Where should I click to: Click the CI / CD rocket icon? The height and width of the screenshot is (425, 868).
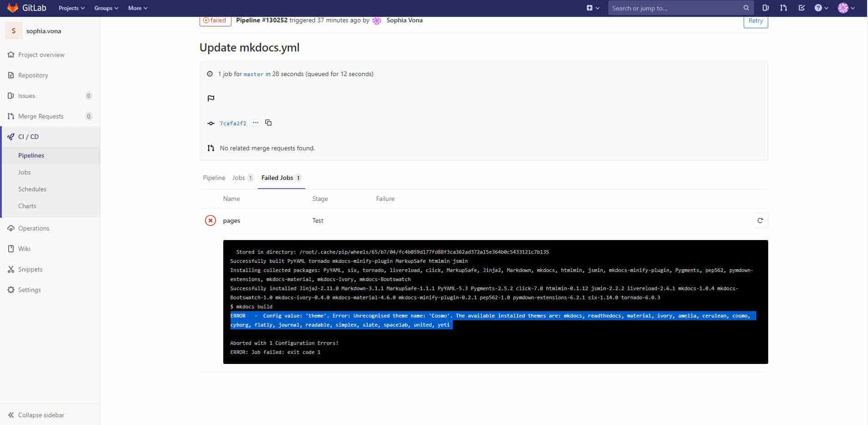tap(11, 137)
